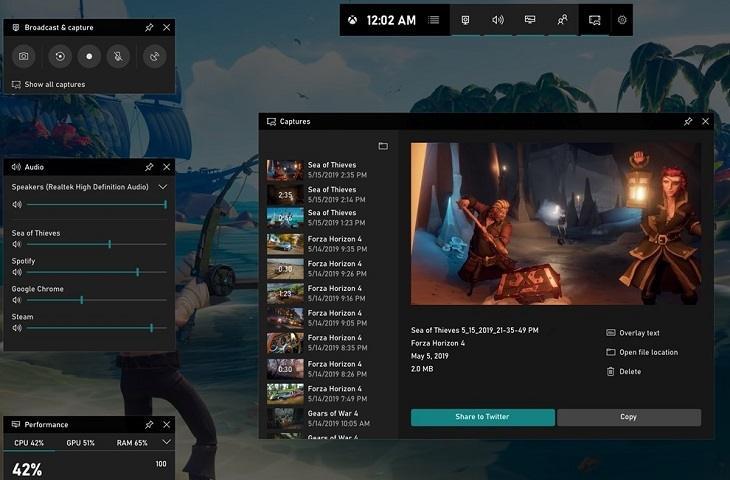Mute Steam audio
The image size is (730, 480).
pos(17,328)
